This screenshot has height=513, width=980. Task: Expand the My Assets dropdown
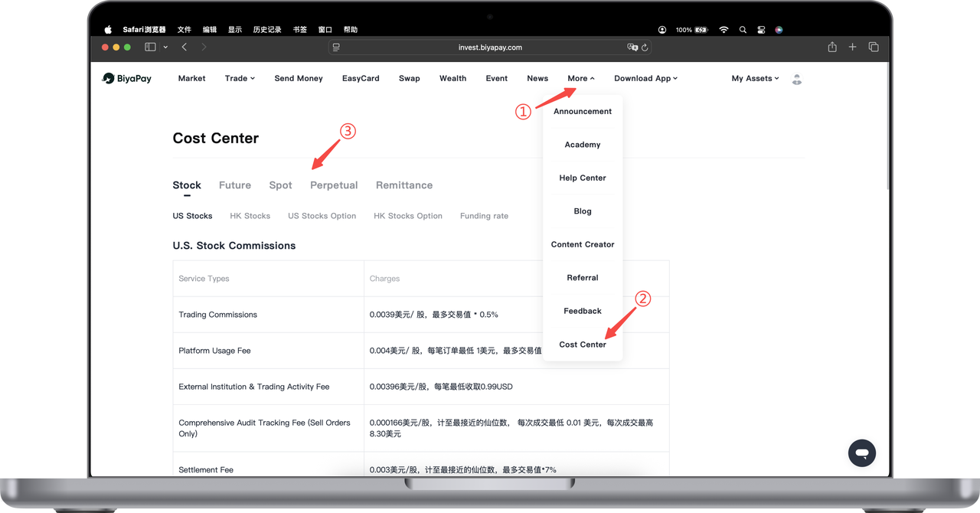(x=755, y=78)
